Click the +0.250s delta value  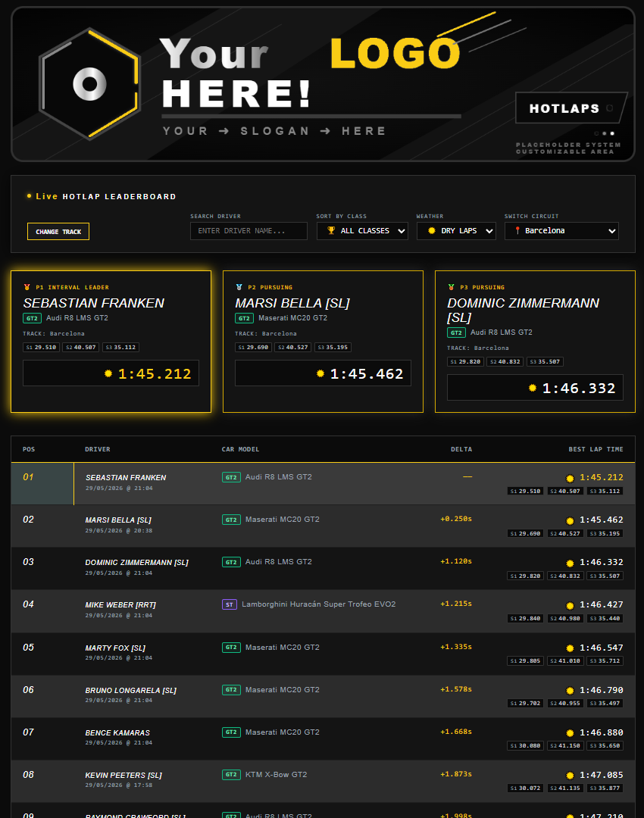click(x=456, y=519)
